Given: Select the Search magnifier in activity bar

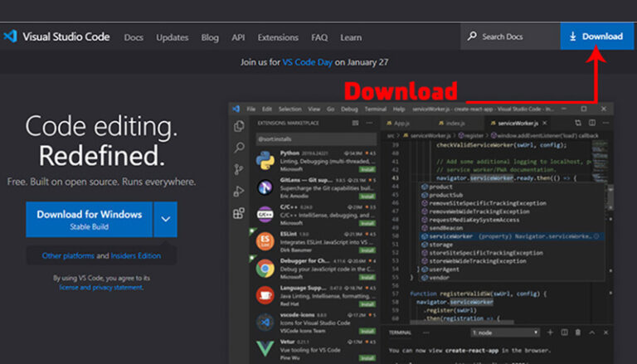Looking at the screenshot, I should (x=239, y=148).
